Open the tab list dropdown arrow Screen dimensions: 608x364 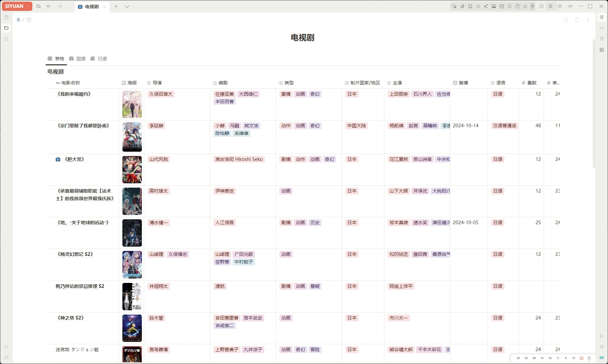pos(127,7)
